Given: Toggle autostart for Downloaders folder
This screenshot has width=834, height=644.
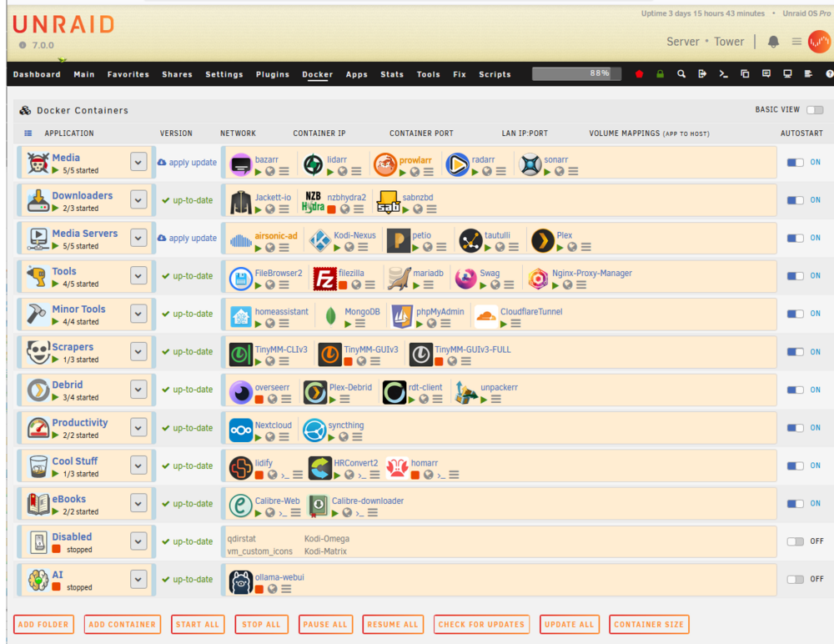Looking at the screenshot, I should coord(795,200).
